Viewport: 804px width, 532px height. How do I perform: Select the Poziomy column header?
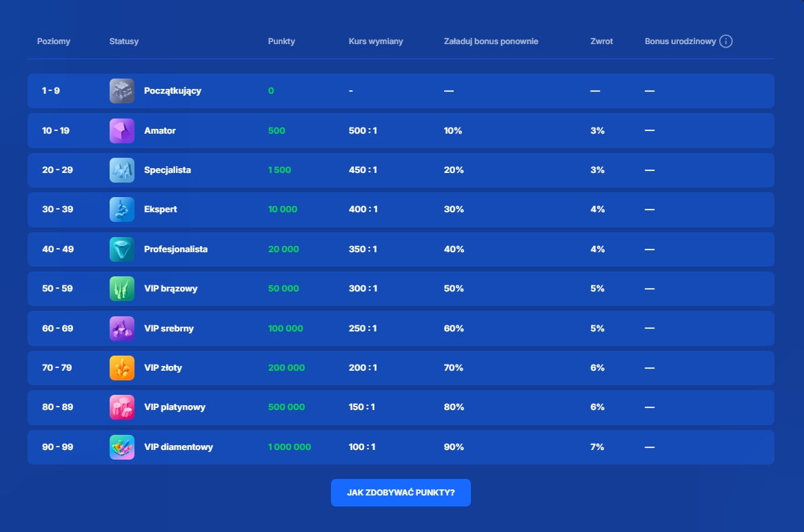(54, 41)
